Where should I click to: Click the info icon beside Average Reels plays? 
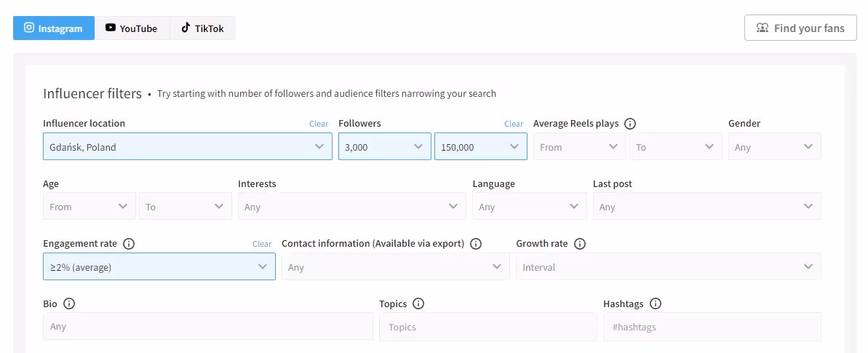(630, 124)
